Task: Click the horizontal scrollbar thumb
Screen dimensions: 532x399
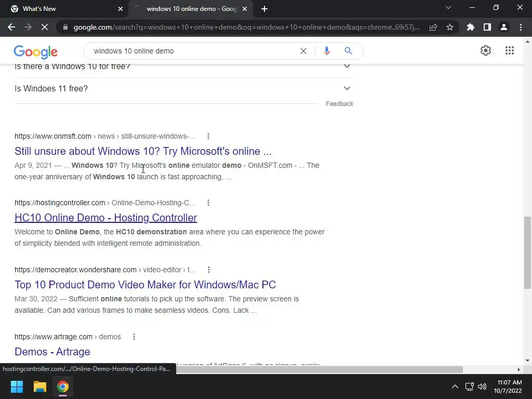Action: click(x=320, y=369)
